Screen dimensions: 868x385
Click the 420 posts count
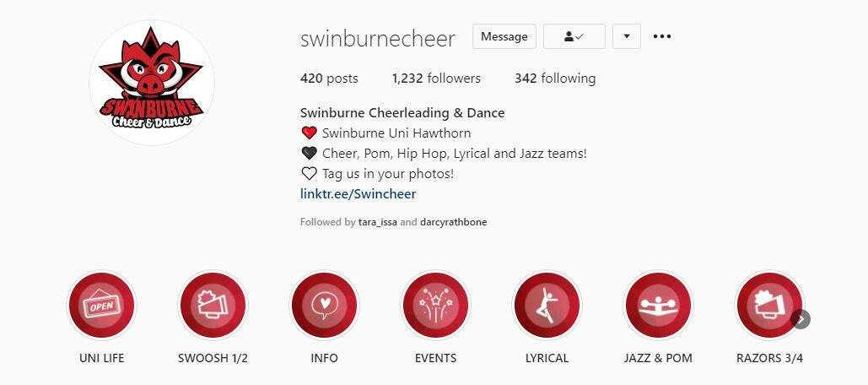pyautogui.click(x=329, y=79)
